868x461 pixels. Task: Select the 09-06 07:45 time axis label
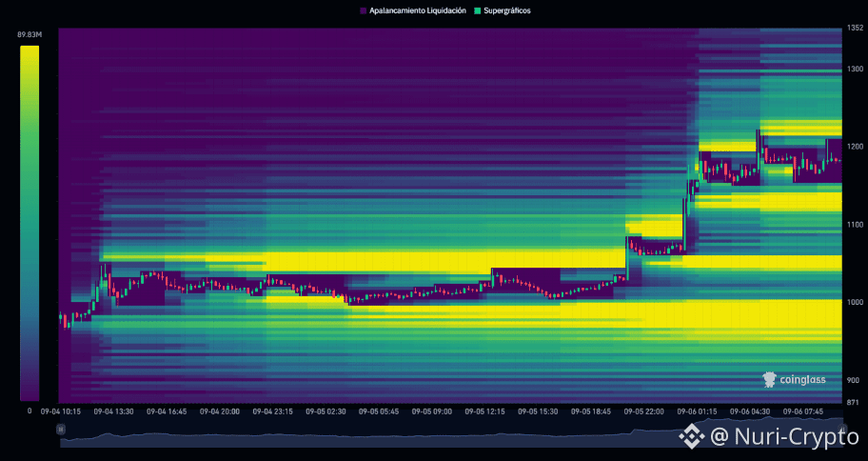click(802, 411)
